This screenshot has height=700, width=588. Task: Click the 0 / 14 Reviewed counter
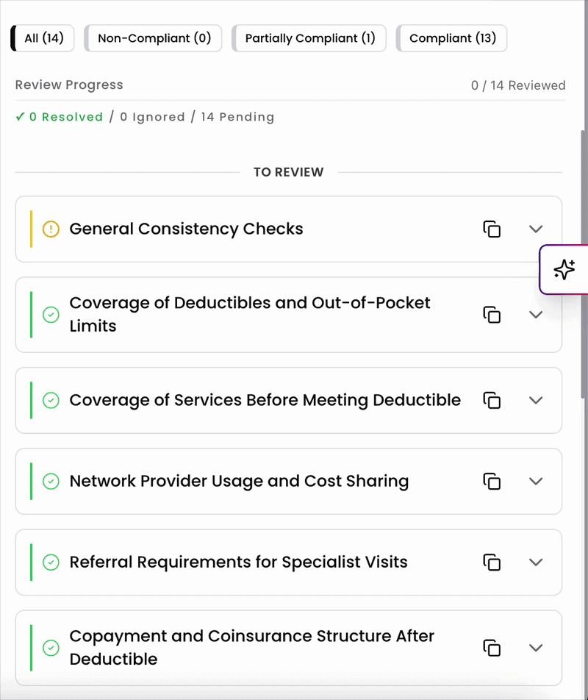coord(518,85)
